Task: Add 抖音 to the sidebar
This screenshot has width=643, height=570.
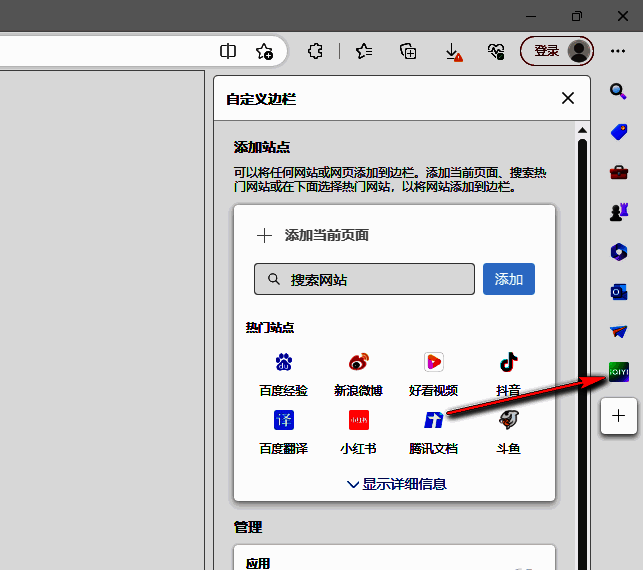Action: [508, 372]
